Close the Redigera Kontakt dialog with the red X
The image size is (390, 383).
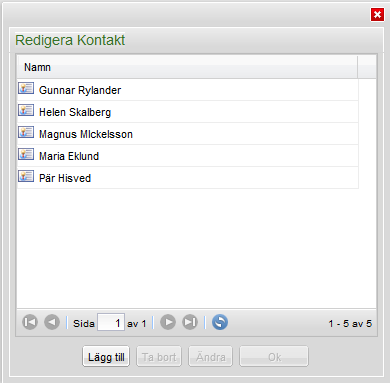tap(377, 15)
